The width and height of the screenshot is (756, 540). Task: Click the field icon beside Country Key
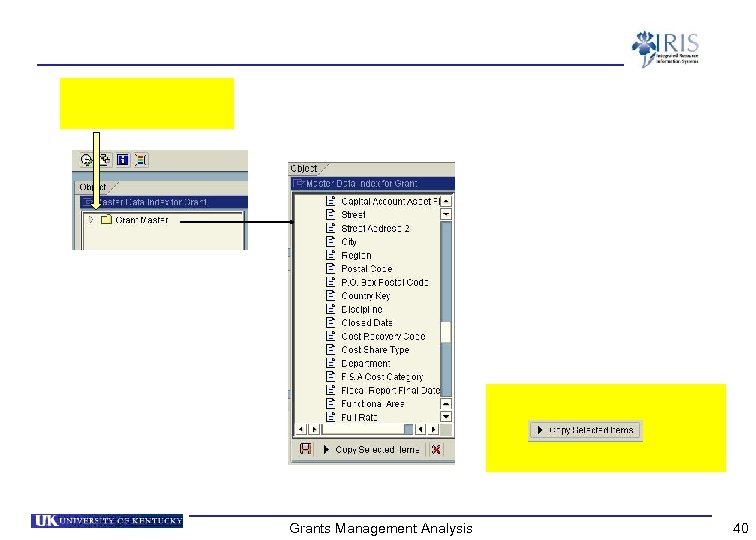(x=330, y=296)
